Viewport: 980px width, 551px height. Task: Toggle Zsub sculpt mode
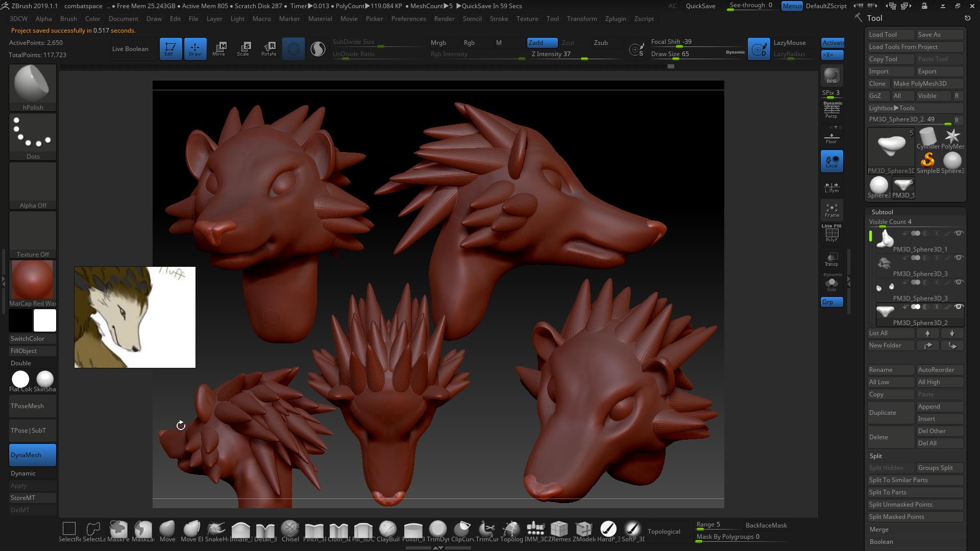coord(601,43)
